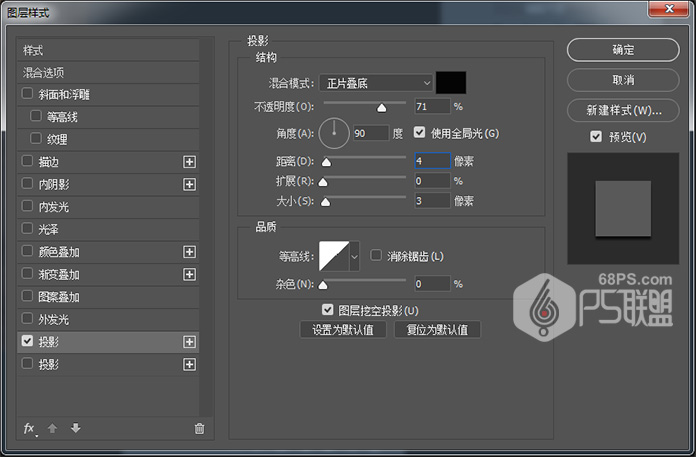Click the plus icon next to 描边

click(x=190, y=162)
